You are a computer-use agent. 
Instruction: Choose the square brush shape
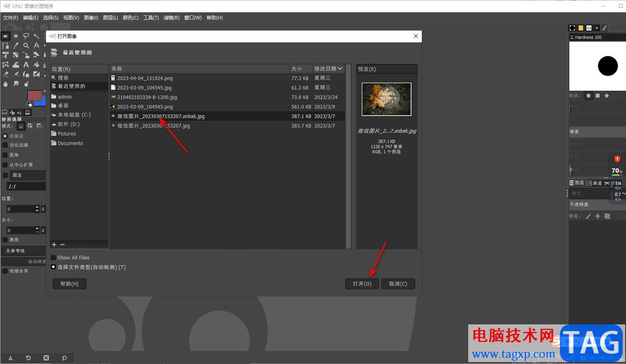click(597, 95)
